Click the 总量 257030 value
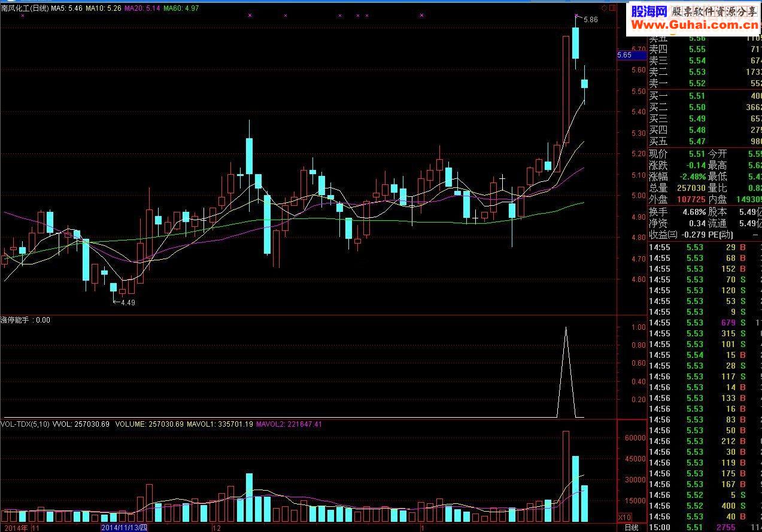The width and height of the screenshot is (762, 532). click(x=690, y=188)
